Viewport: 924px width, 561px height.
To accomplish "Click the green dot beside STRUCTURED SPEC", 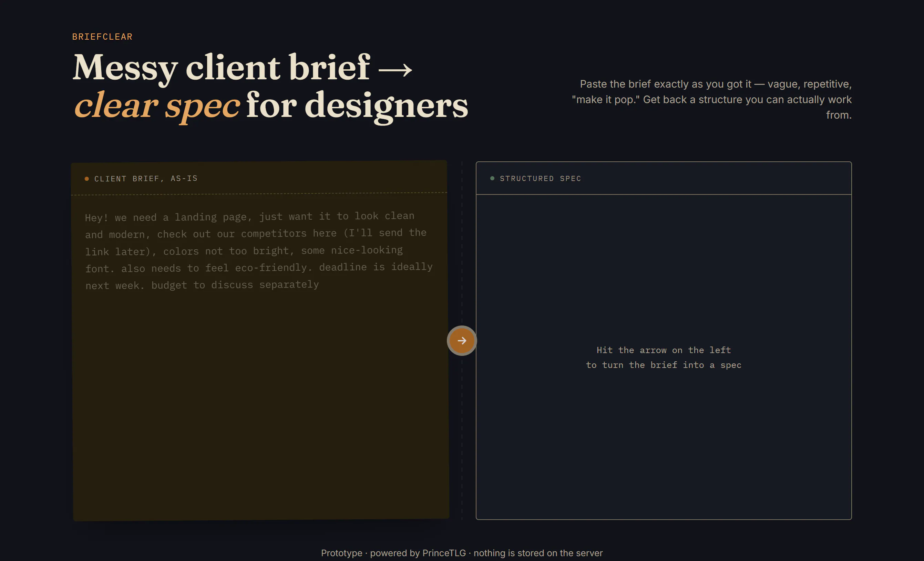I will (492, 178).
